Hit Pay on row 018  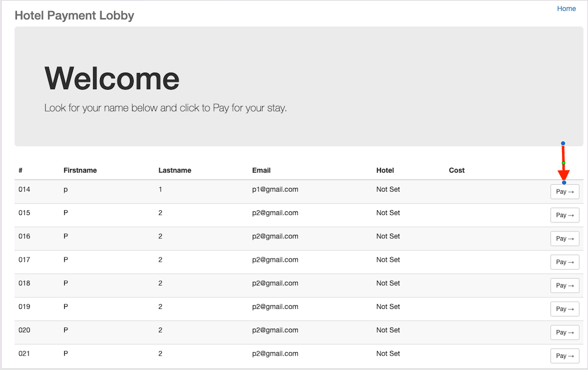coord(564,286)
